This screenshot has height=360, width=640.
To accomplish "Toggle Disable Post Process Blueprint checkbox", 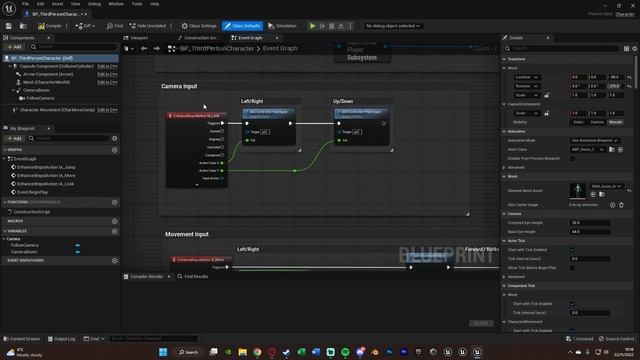I will click(x=572, y=158).
